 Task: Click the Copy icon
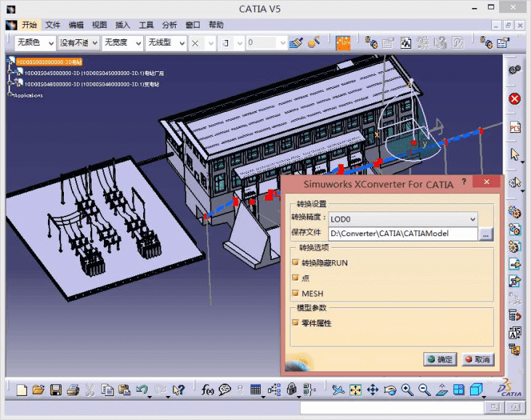(x=108, y=390)
